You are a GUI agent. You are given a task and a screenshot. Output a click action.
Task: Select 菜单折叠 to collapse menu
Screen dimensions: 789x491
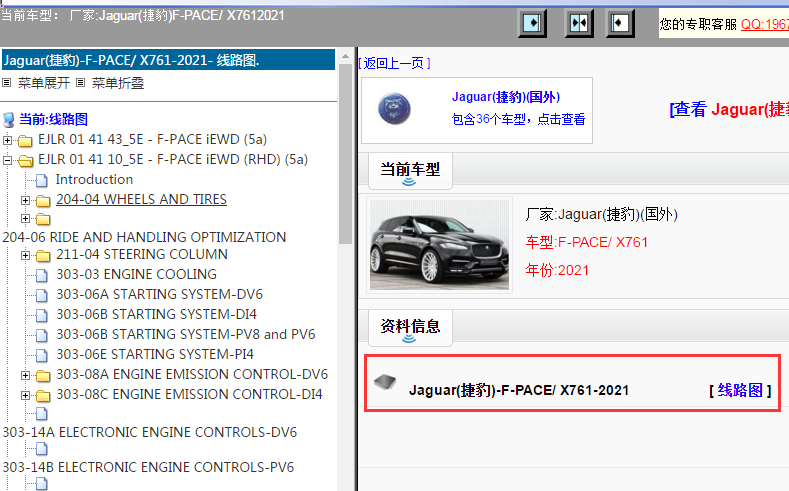pos(118,83)
